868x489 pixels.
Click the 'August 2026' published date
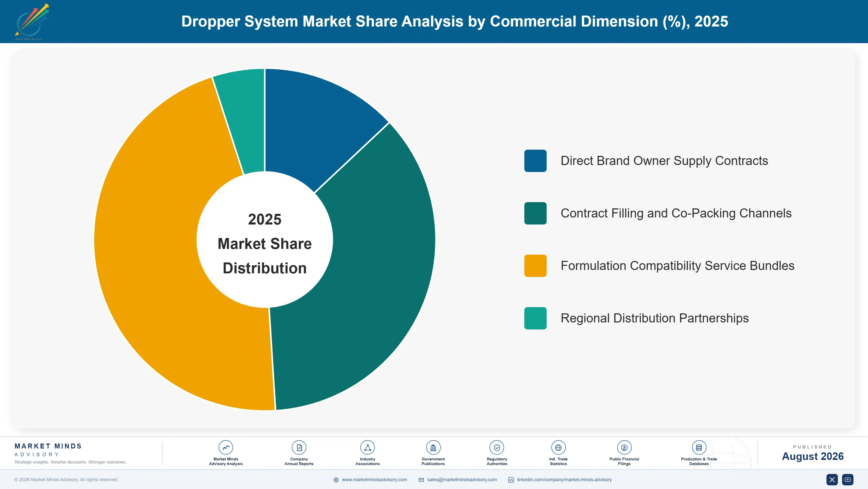coord(812,456)
